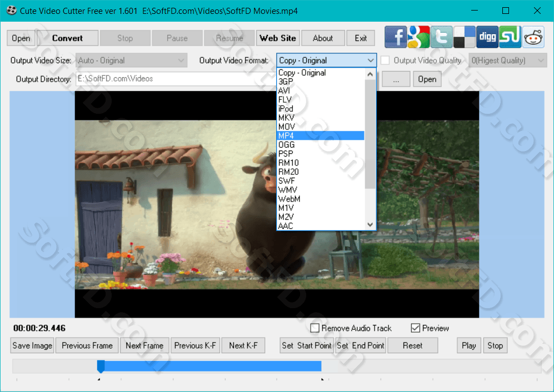Image resolution: width=554 pixels, height=392 pixels.
Task: Open the output directory folder button
Action: 427,79
